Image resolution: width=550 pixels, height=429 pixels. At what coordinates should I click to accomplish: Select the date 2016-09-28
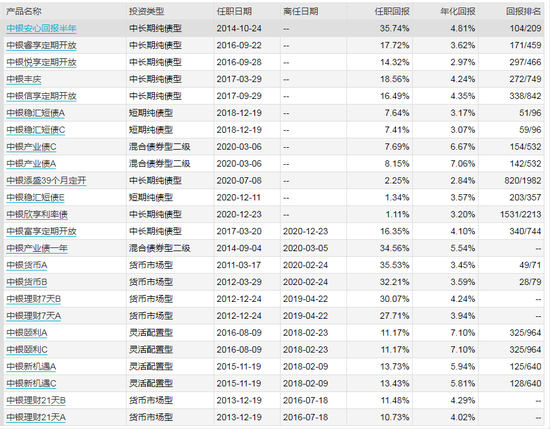239,62
